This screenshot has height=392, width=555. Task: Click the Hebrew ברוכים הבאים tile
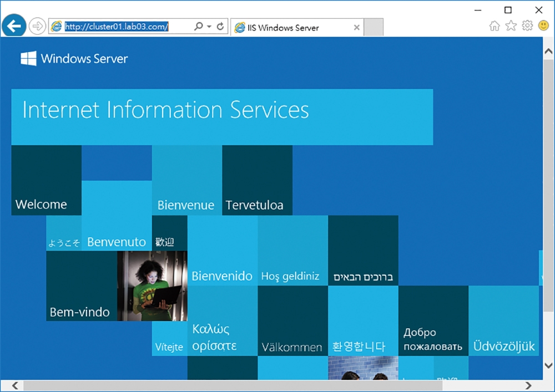coord(363,251)
